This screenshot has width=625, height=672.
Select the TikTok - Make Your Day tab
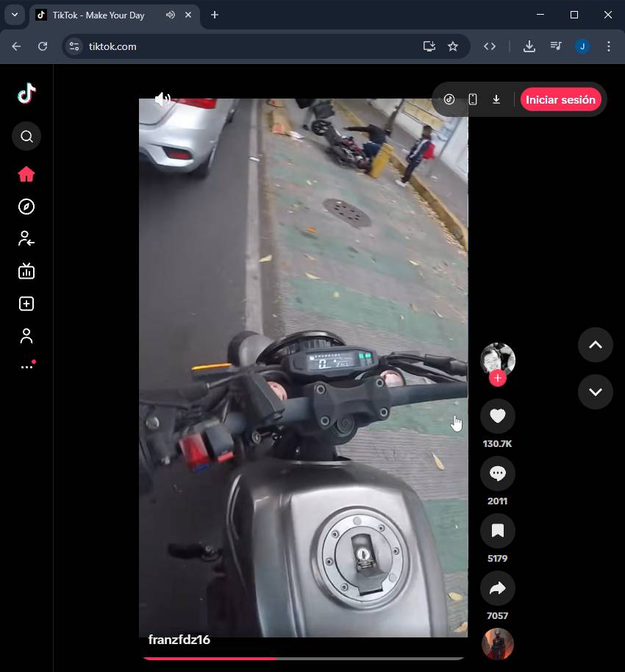pyautogui.click(x=99, y=15)
